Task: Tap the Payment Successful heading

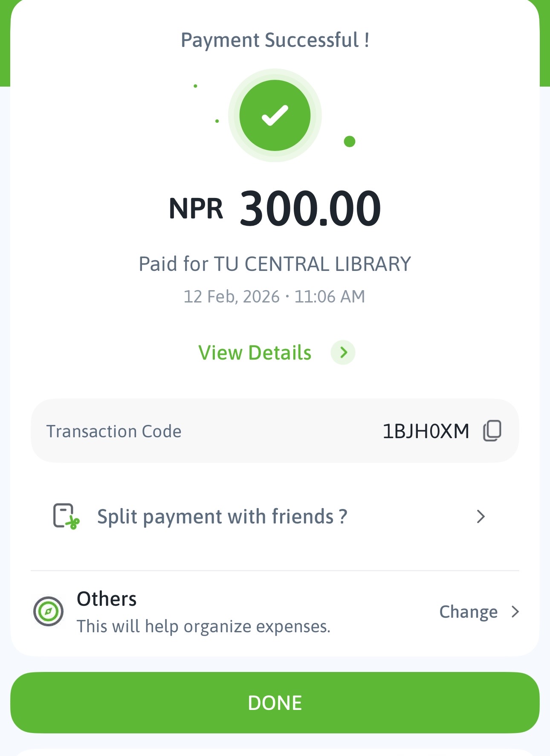Action: point(275,40)
